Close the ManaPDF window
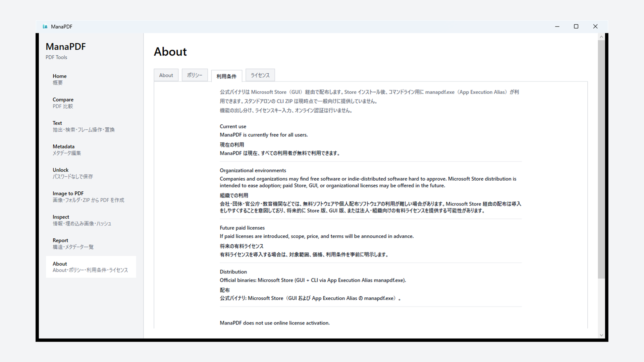This screenshot has height=362, width=644. pos(595,26)
